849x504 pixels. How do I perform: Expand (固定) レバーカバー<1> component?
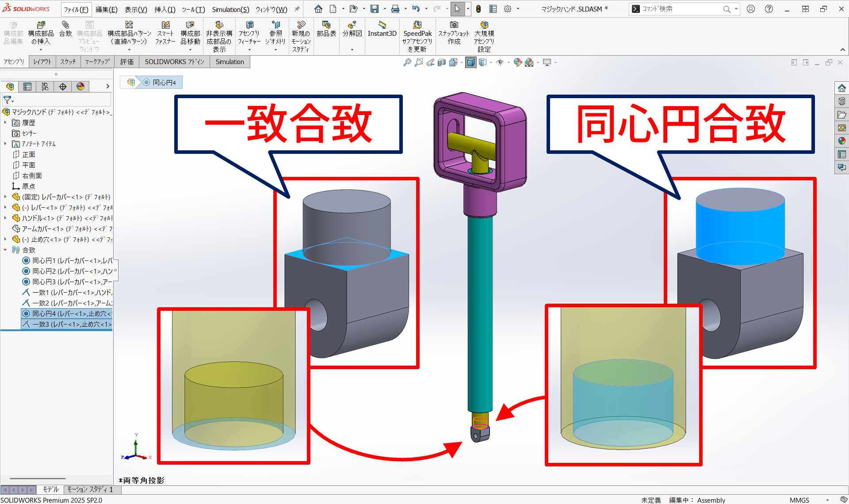(x=5, y=197)
